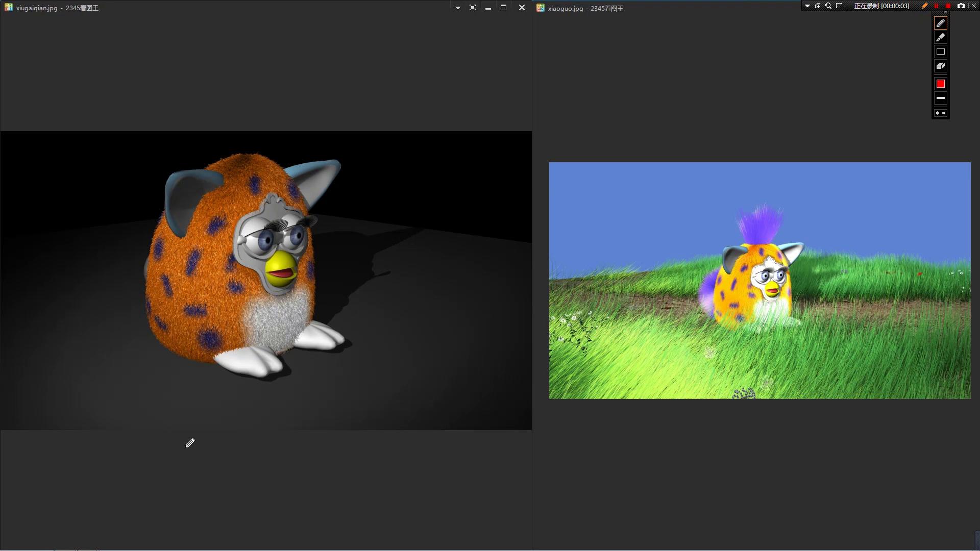Collapse the drawing tools panel chevron
The width and height of the screenshot is (980, 551).
pyautogui.click(x=945, y=13)
